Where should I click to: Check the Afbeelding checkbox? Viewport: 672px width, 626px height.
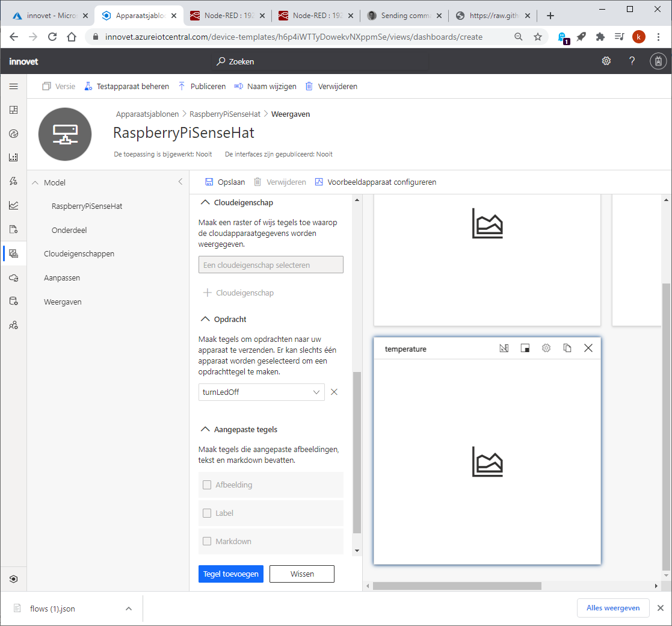[207, 485]
